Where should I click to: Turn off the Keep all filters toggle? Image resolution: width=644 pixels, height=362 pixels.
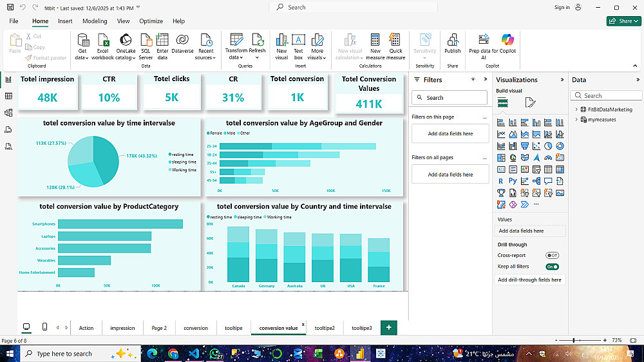(x=552, y=267)
